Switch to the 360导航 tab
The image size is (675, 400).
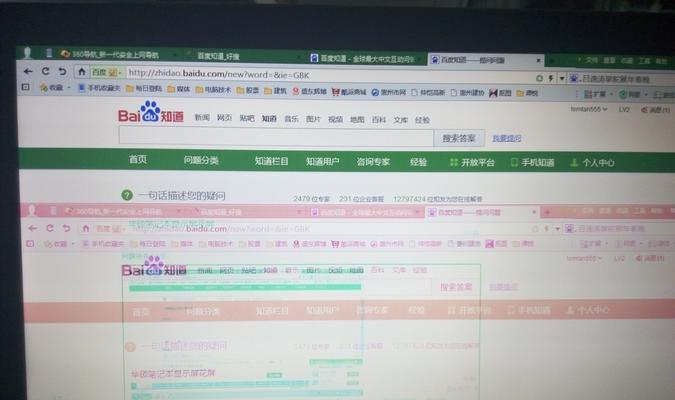tap(116, 54)
